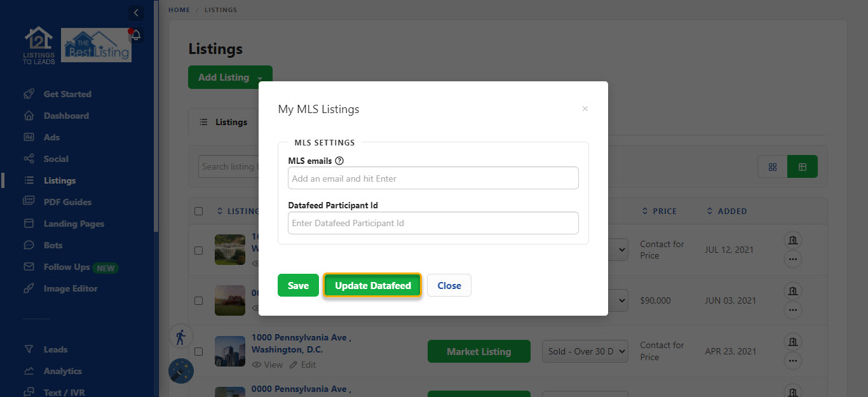This screenshot has width=868, height=397.
Task: Click the HOME breadcrumb link
Action: pos(179,10)
